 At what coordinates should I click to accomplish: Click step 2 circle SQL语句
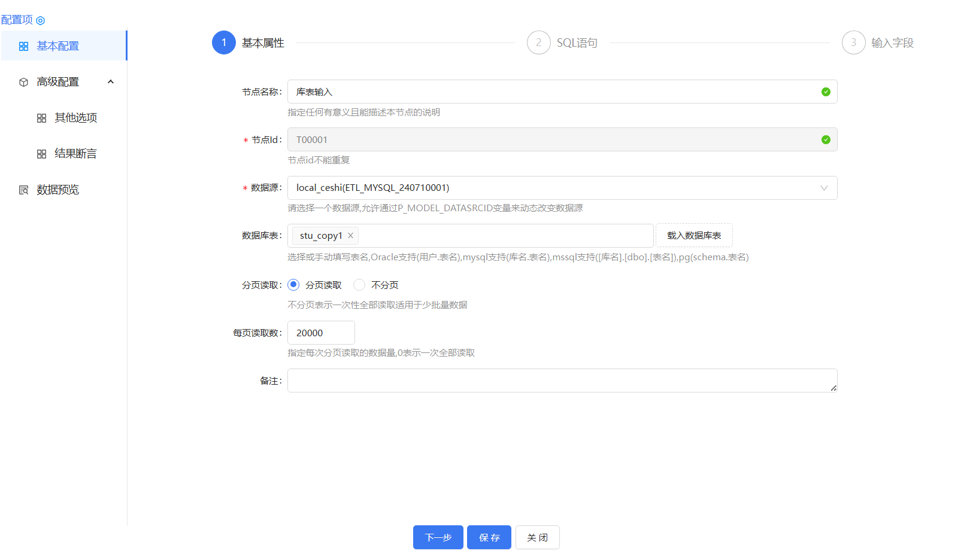coord(539,42)
